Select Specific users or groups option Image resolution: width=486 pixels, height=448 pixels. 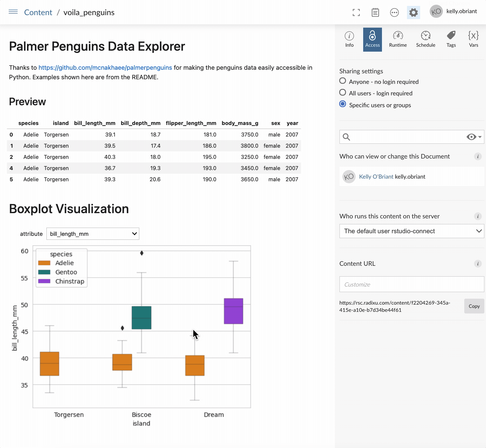[343, 104]
